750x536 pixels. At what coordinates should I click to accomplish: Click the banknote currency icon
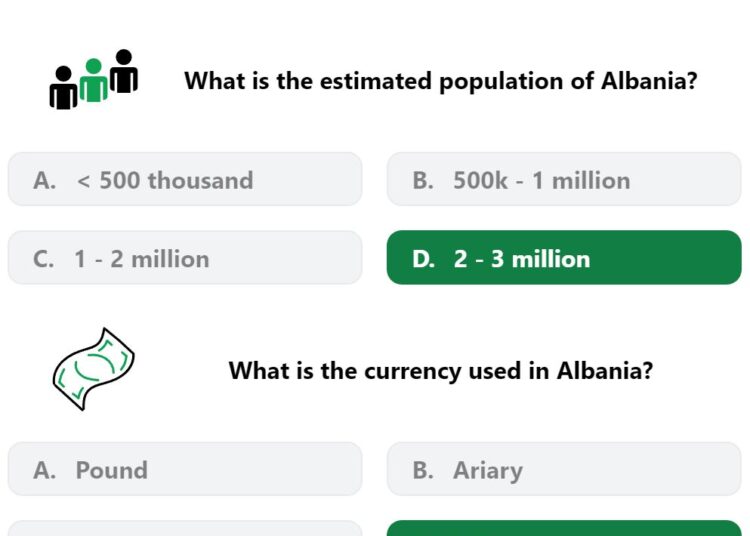pos(94,369)
